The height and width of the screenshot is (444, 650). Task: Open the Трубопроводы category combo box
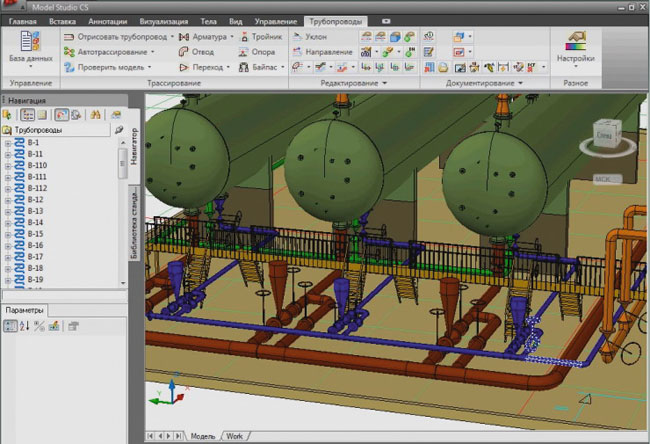pos(56,130)
